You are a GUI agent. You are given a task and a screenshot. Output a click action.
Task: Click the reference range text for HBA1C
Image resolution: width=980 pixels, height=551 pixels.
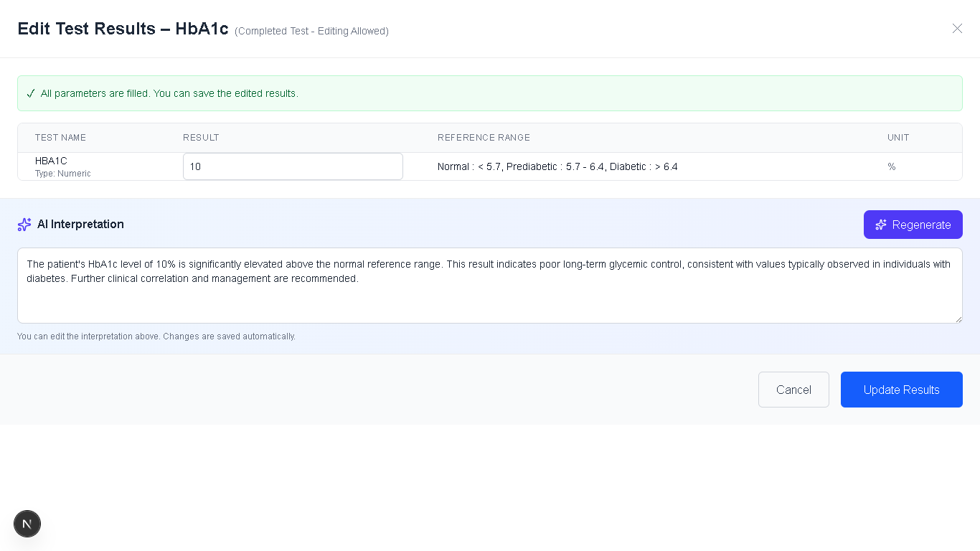(x=558, y=166)
